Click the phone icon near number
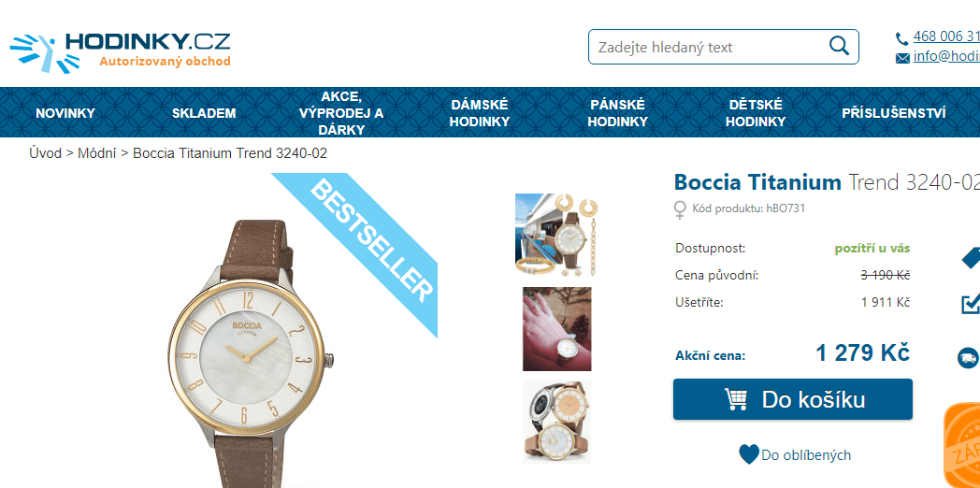Screen dimensions: 980x488 tap(901, 38)
